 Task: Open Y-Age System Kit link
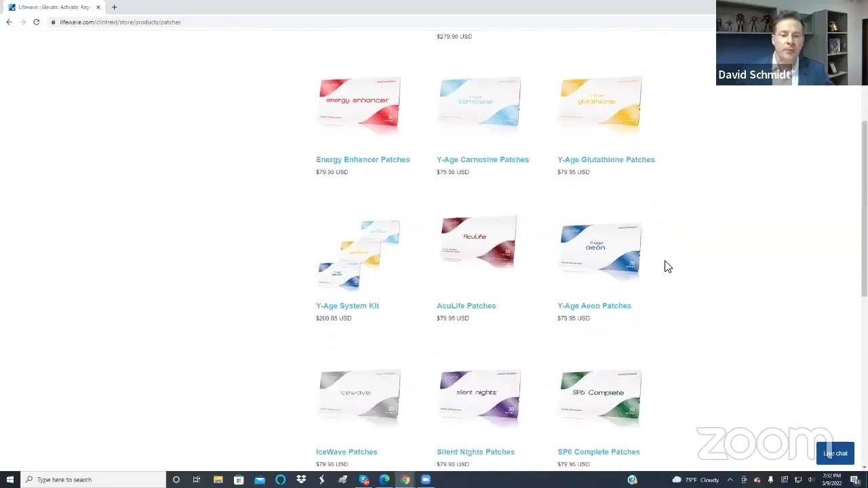point(347,306)
